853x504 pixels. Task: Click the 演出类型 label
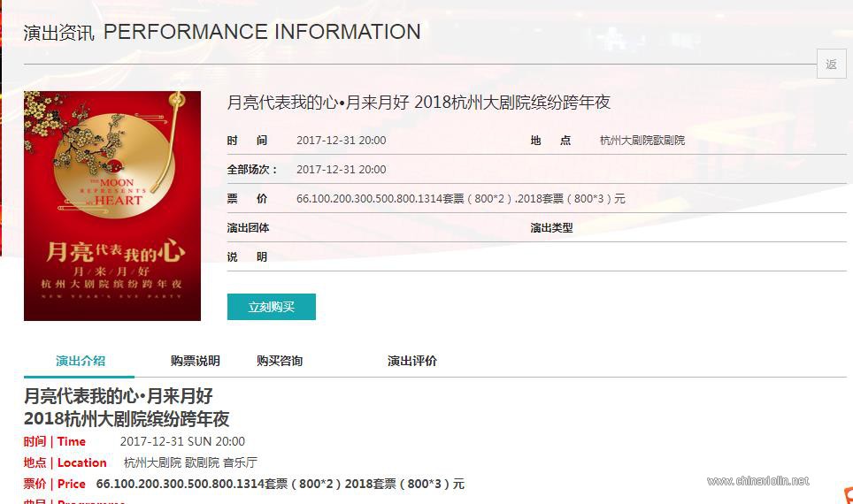click(x=551, y=228)
